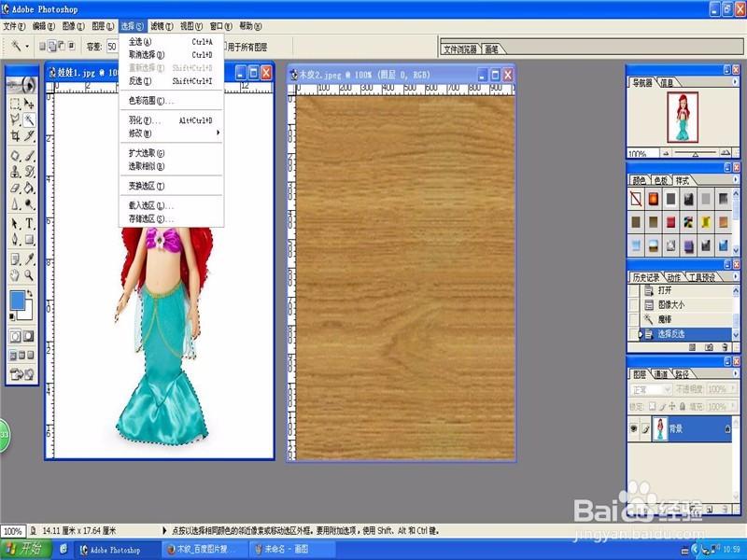Viewport: 747px width, 560px height.
Task: Select the Crop tool
Action: coord(15,136)
